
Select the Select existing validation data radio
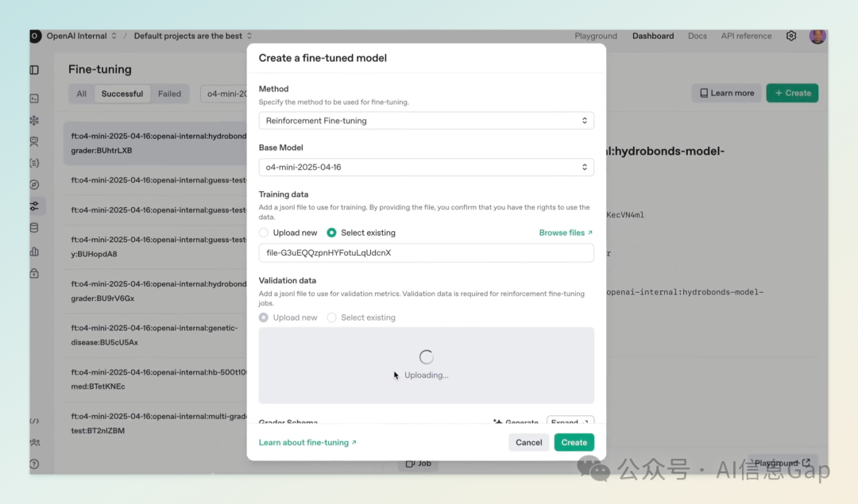(331, 317)
